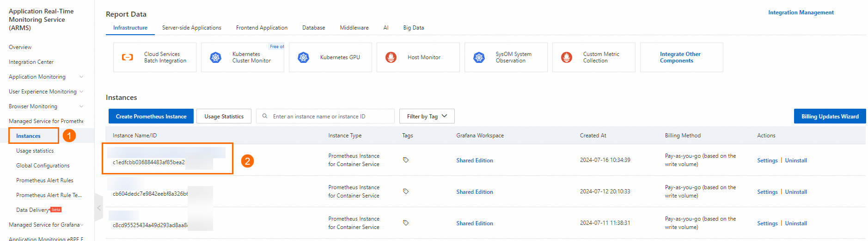Switch to the Database tab
Viewport: 868px width, 241px height.
tap(314, 28)
